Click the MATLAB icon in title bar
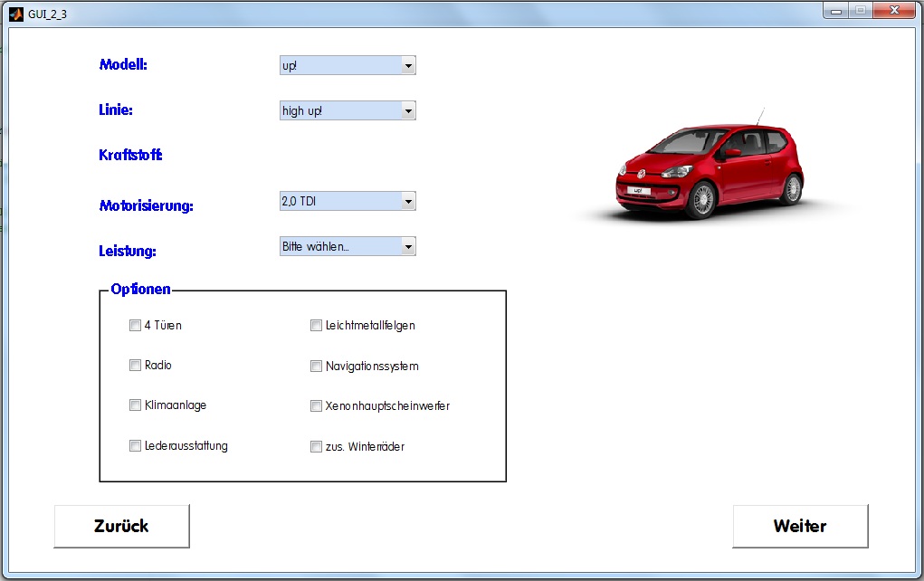This screenshot has height=581, width=924. [15, 12]
